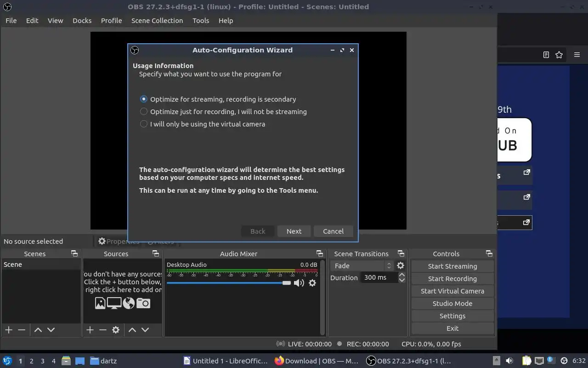Screen dimensions: 588x368
Task: Add a new scene with the Scenes plus button
Action: (x=9, y=330)
